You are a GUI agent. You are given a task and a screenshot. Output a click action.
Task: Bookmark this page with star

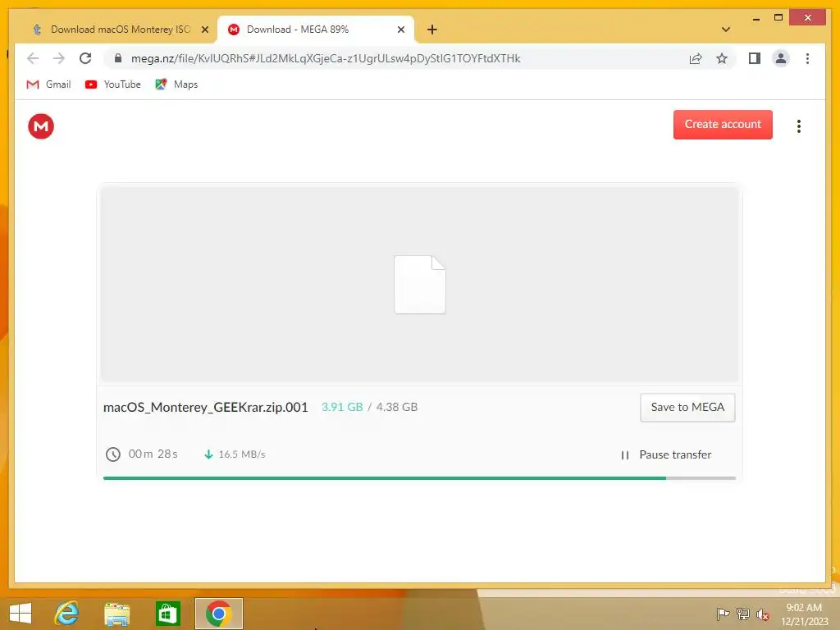[x=722, y=58]
